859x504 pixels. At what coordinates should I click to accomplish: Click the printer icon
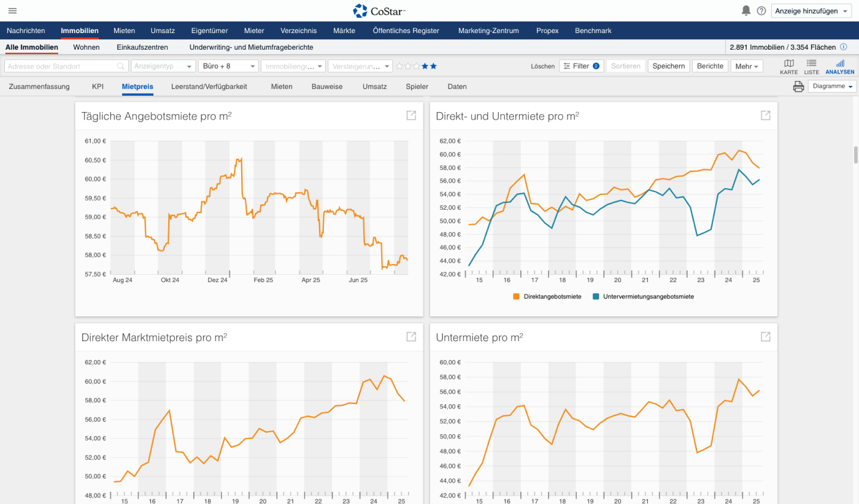click(x=798, y=86)
